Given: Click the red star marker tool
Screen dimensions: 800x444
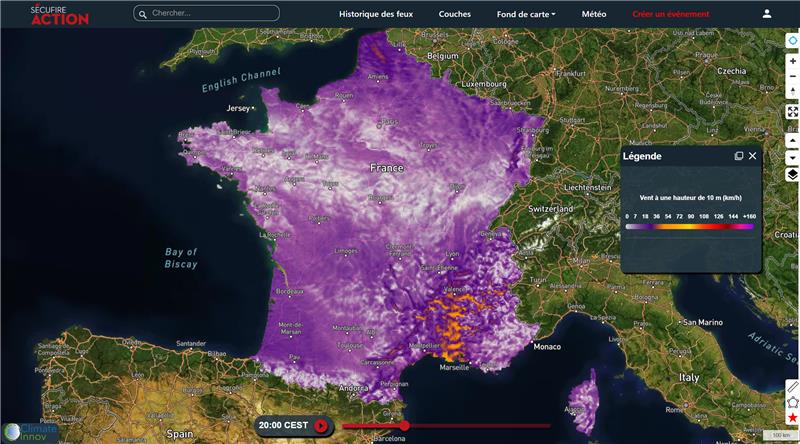Looking at the screenshot, I should click(792, 417).
